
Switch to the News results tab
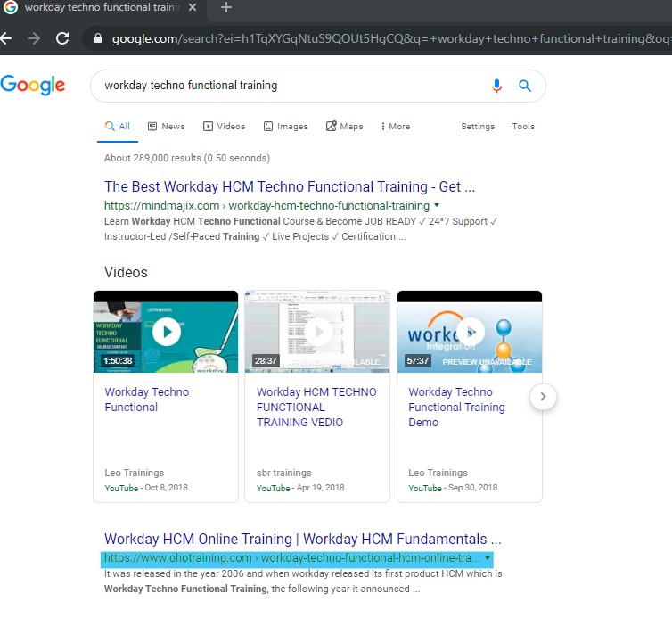(x=166, y=127)
